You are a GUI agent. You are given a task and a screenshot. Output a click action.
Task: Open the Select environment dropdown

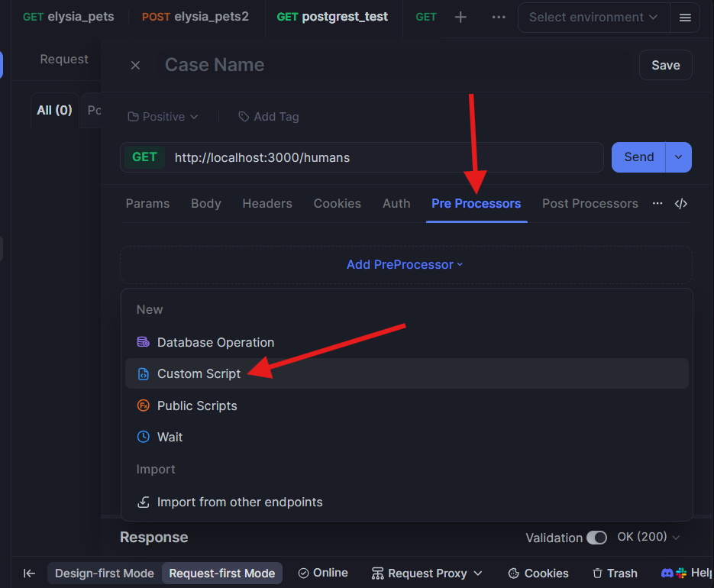(593, 17)
